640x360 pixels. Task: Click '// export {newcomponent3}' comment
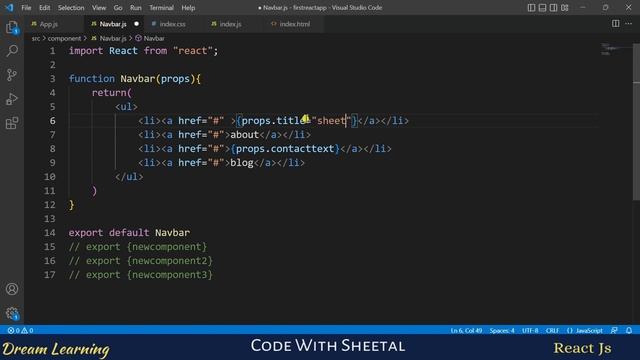tap(141, 275)
